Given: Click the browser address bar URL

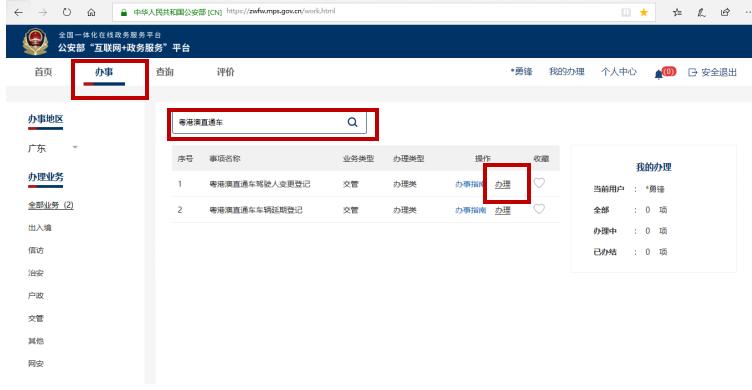Looking at the screenshot, I should point(281,11).
